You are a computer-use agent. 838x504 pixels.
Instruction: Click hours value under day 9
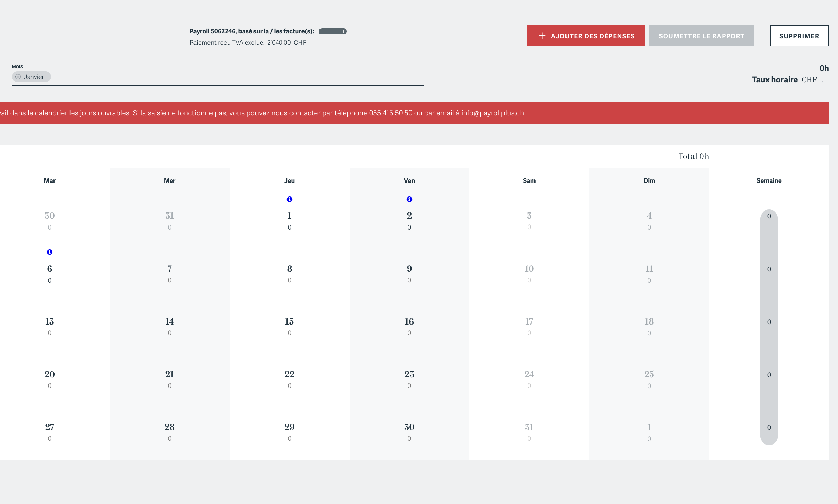[409, 280]
